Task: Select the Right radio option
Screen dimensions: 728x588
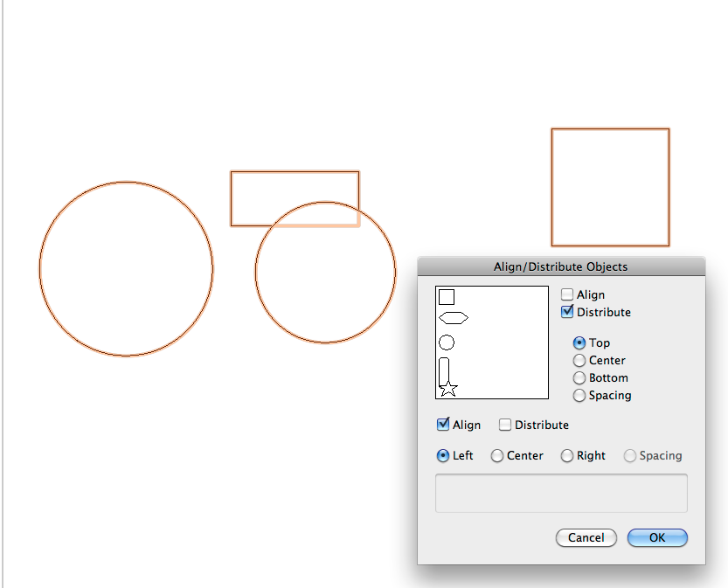Action: [567, 456]
